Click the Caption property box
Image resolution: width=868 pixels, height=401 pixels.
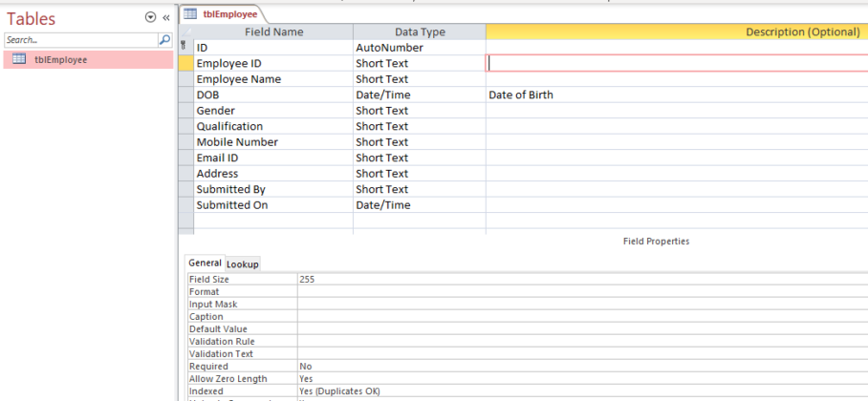[x=582, y=316]
